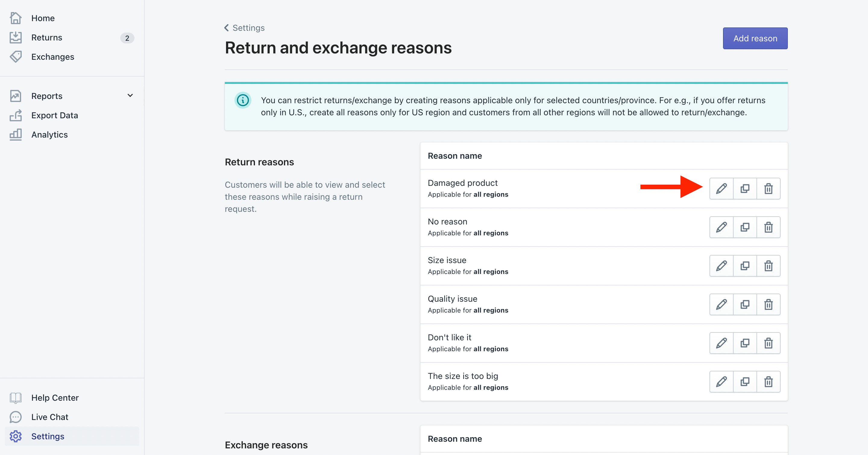
Task: Edit the No reason entry
Action: [x=721, y=227]
